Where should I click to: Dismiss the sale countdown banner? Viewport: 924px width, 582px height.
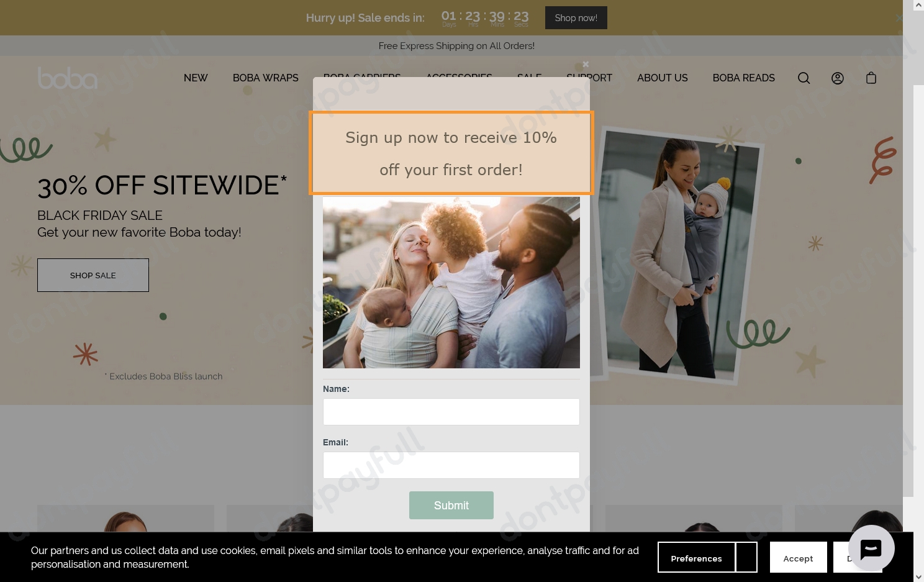click(899, 19)
